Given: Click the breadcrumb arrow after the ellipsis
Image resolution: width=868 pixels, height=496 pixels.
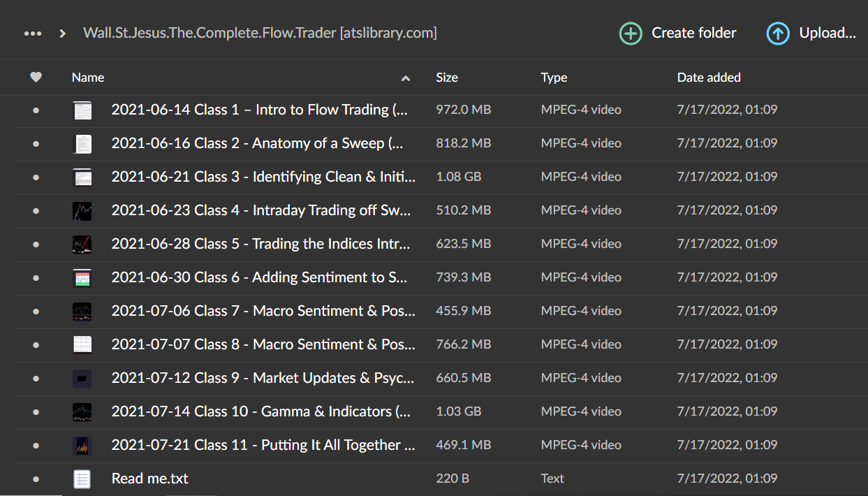Looking at the screenshot, I should [62, 33].
